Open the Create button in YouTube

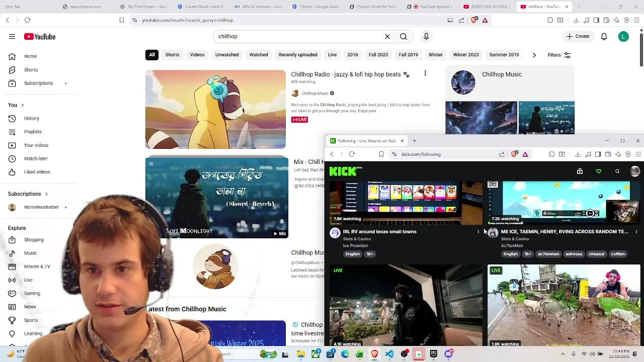pyautogui.click(x=578, y=36)
